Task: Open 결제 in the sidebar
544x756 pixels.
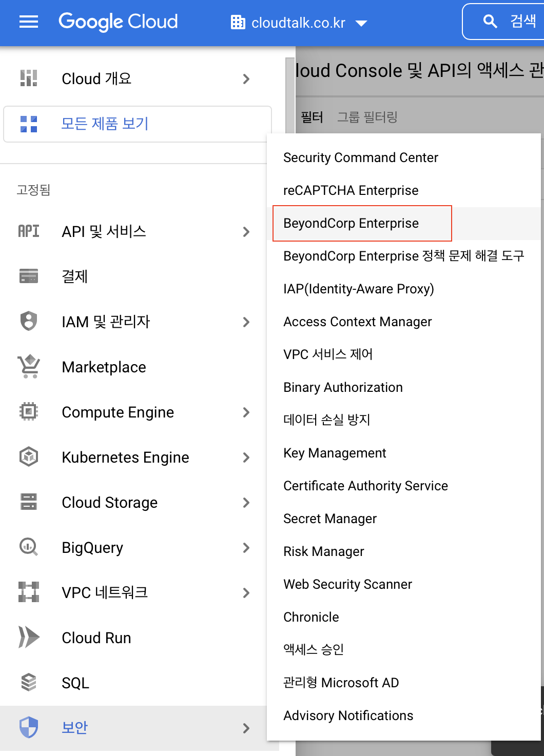Action: pyautogui.click(x=133, y=276)
